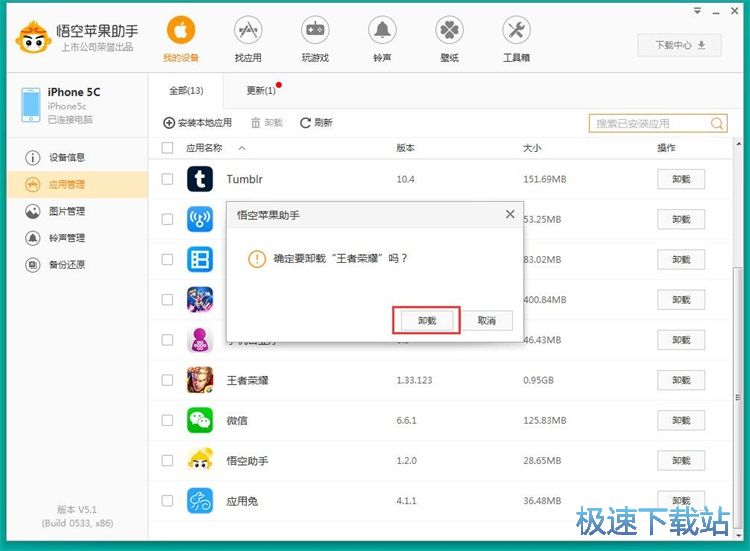Click the 悟空助手 app icon
This screenshot has width=750, height=551.
tap(200, 460)
